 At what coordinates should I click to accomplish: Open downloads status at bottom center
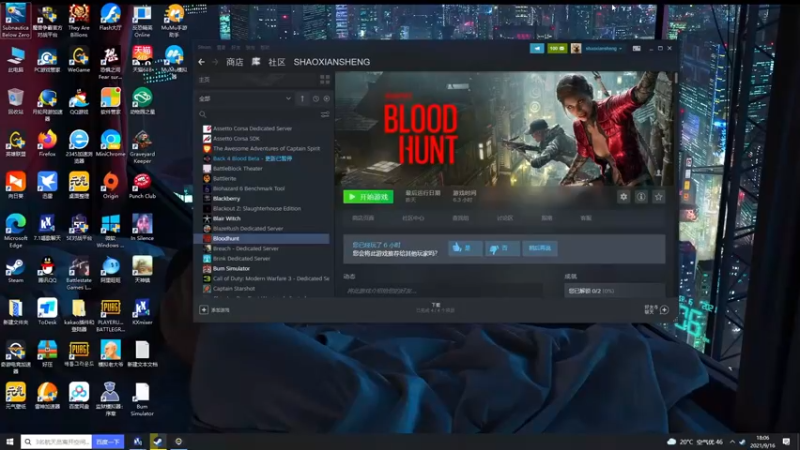[435, 308]
